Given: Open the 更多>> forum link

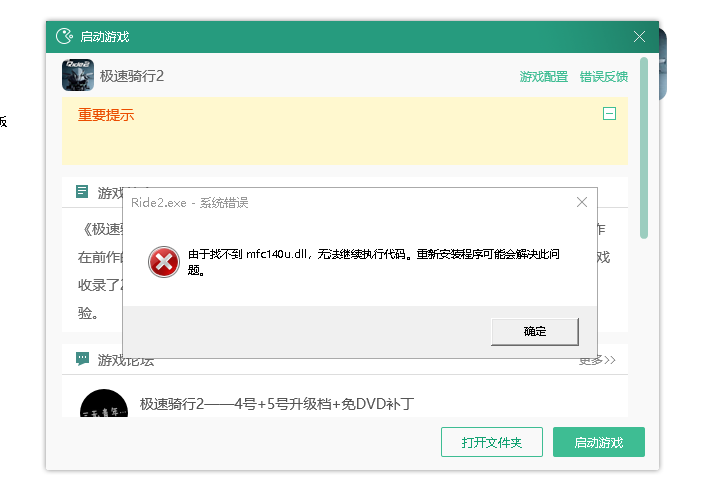Looking at the screenshot, I should tap(597, 361).
